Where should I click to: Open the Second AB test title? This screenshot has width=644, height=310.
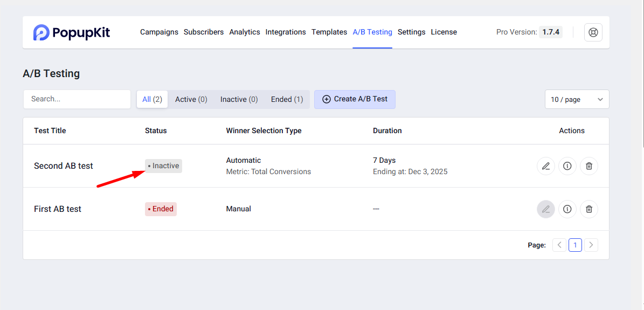coord(64,166)
